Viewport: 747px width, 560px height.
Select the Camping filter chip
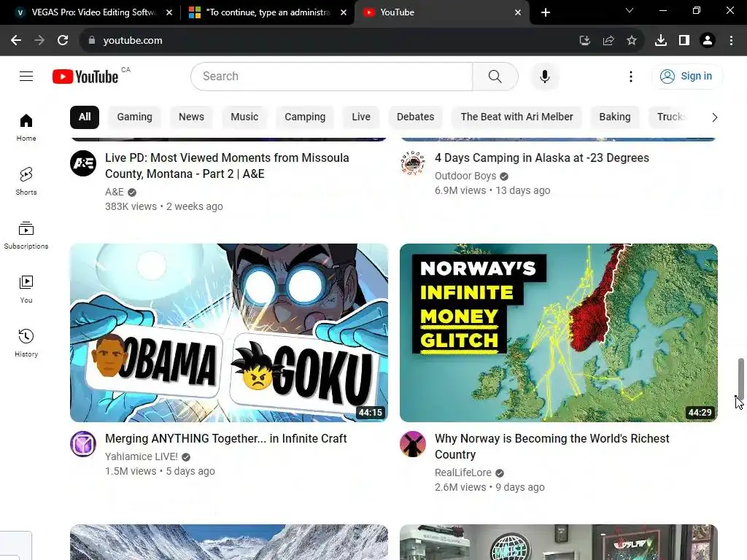click(305, 117)
